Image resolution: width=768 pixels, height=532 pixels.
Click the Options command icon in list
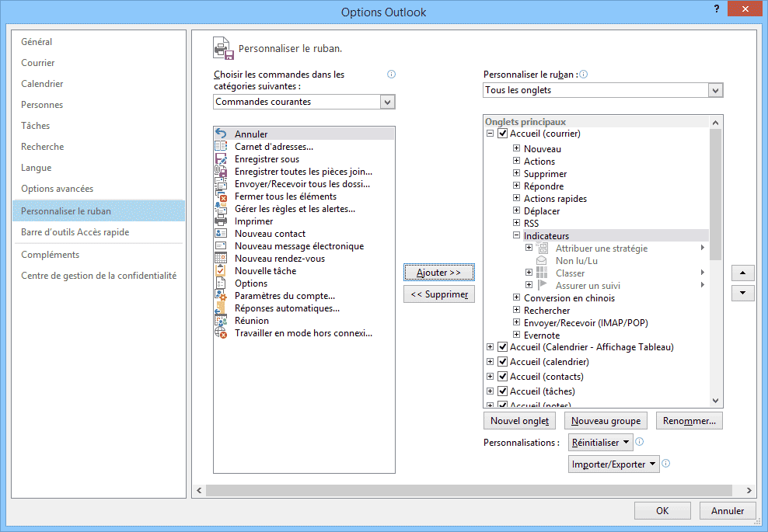(x=221, y=283)
